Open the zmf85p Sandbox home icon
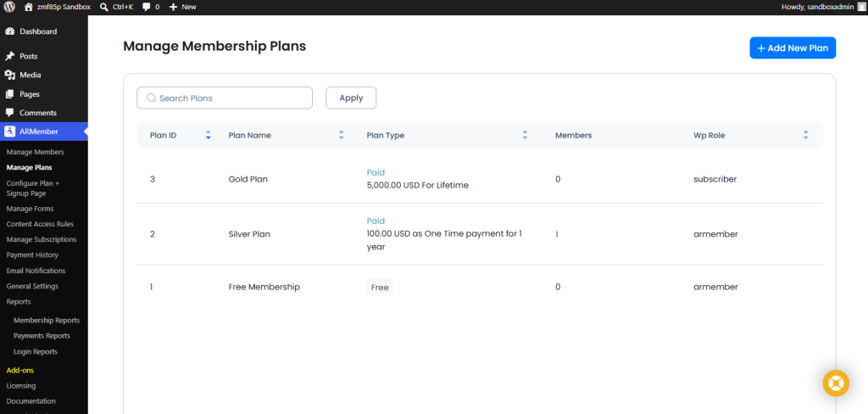 (x=29, y=7)
